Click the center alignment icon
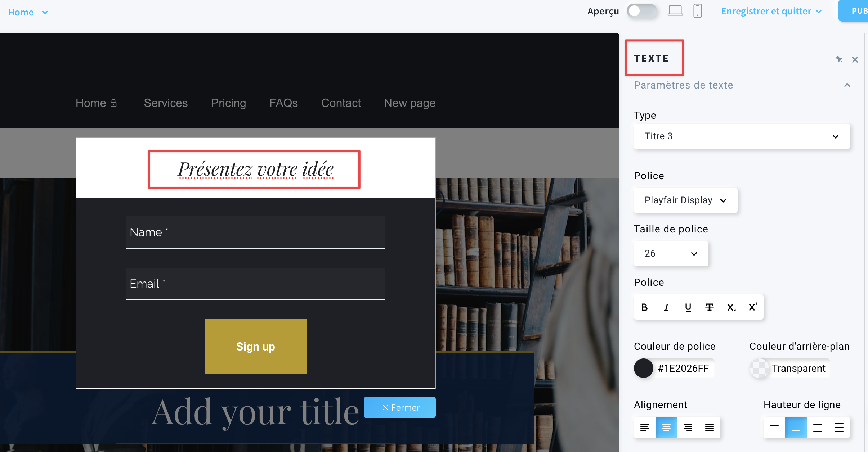Viewport: 868px width, 452px height. click(666, 427)
